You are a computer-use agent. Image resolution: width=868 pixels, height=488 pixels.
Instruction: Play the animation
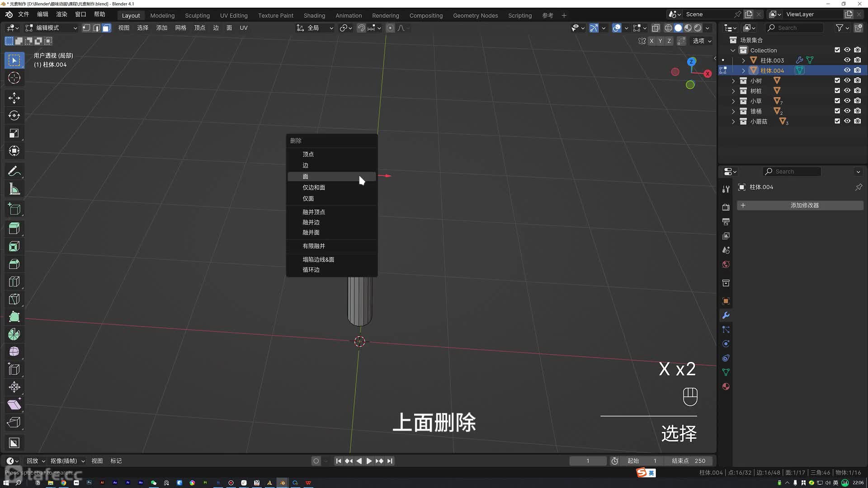369,461
